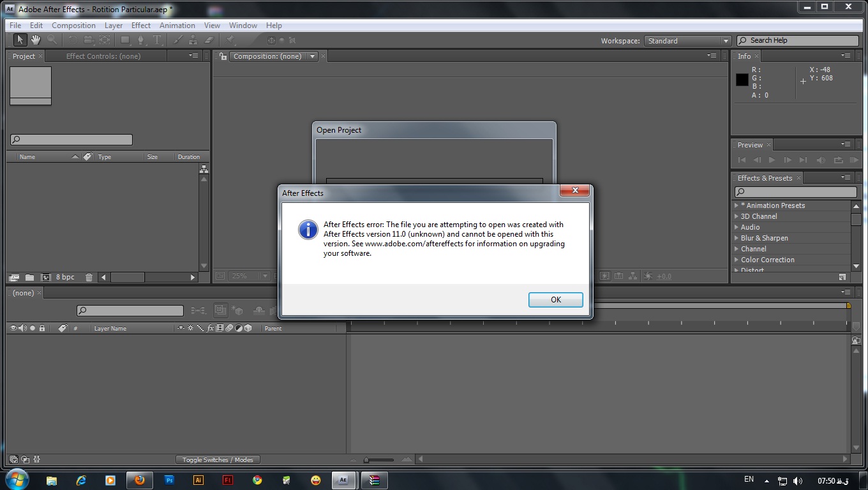868x490 pixels.
Task: Create a new composition from Project panel
Action: point(45,278)
